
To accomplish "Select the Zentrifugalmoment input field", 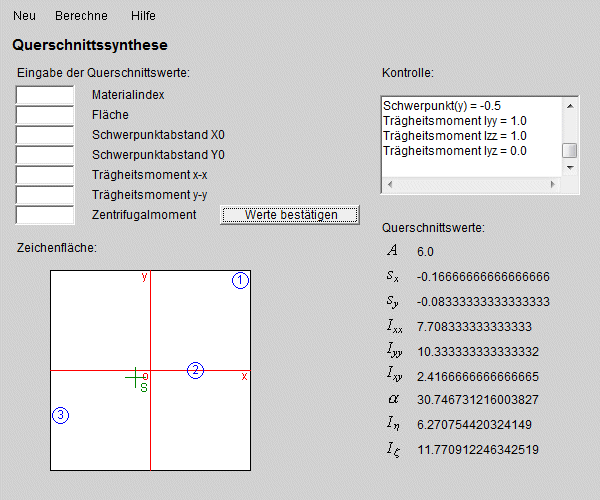I will tap(45, 215).
